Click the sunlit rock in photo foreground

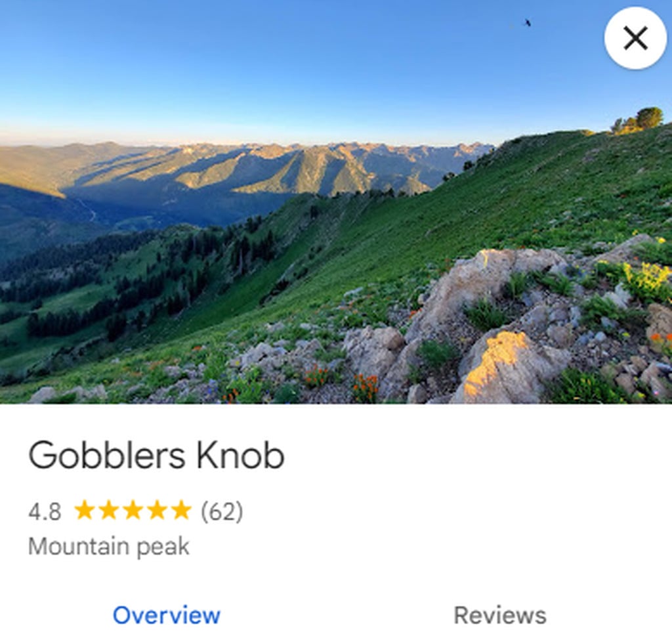point(506,366)
